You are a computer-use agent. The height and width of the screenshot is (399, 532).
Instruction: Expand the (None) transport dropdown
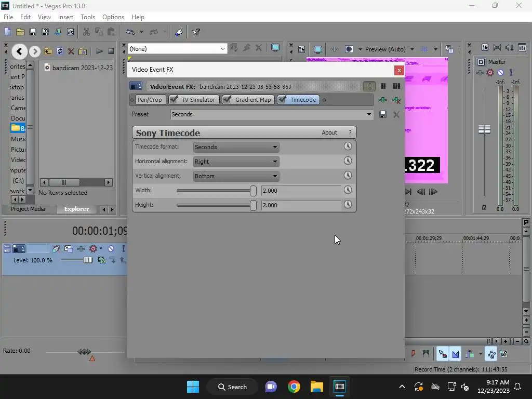point(222,49)
